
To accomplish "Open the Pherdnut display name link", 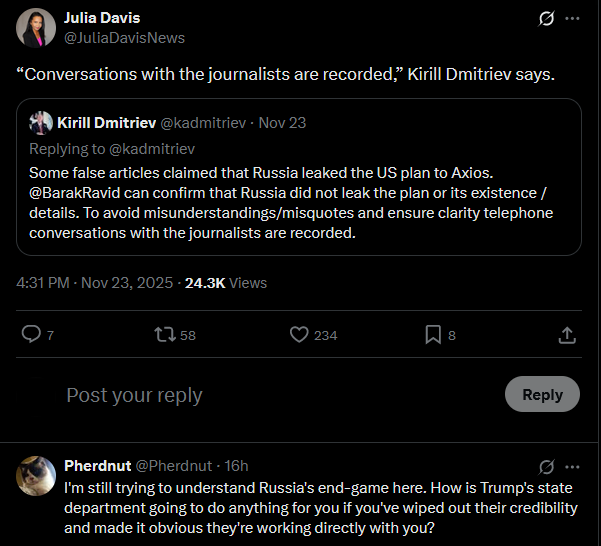I will tap(96, 466).
